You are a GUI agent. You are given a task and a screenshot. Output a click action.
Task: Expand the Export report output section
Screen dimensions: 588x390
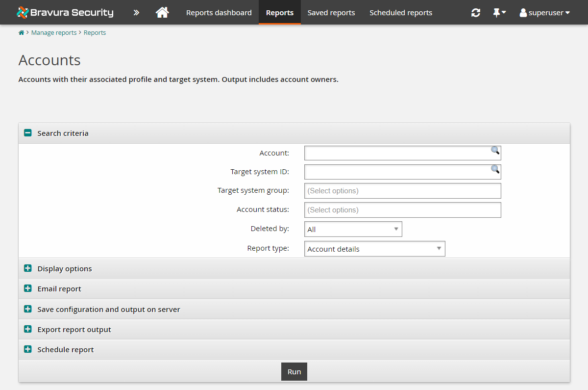click(27, 329)
